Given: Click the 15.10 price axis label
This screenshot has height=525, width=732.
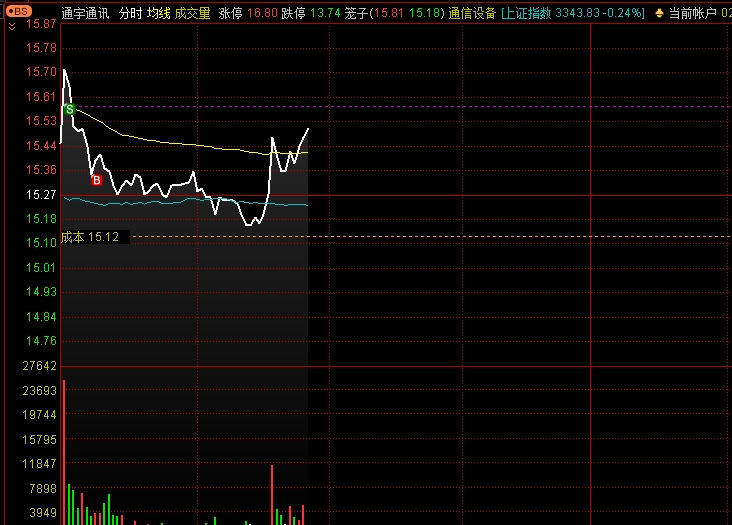Looking at the screenshot, I should (x=41, y=243).
